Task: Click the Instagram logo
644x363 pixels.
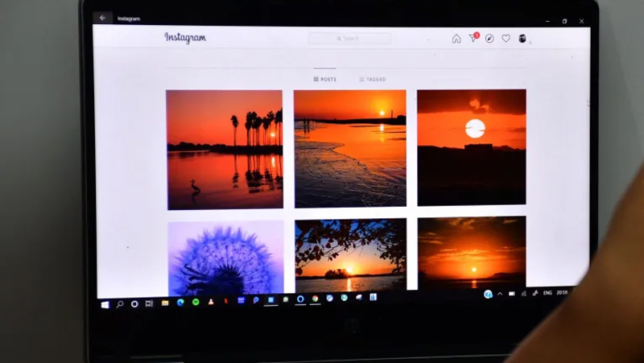Action: [x=185, y=38]
